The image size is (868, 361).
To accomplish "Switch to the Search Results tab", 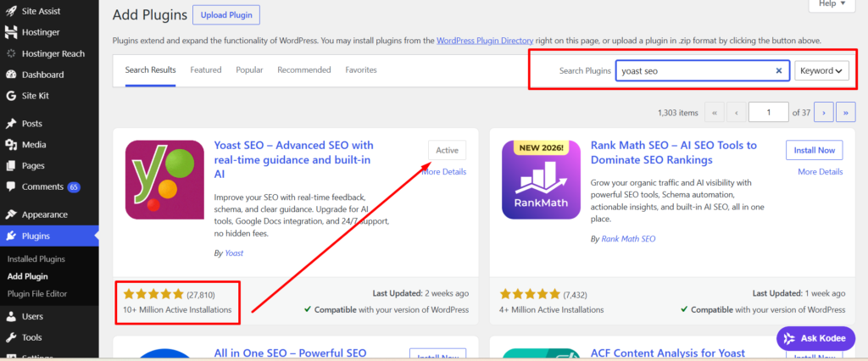I will click(x=151, y=70).
